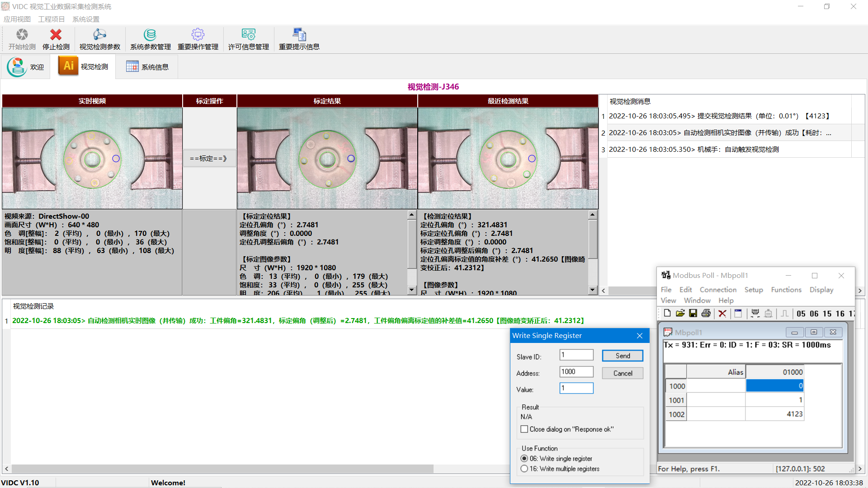
Task: Click pulse waveform icon in Modbus Poll toolbar
Action: 785,313
